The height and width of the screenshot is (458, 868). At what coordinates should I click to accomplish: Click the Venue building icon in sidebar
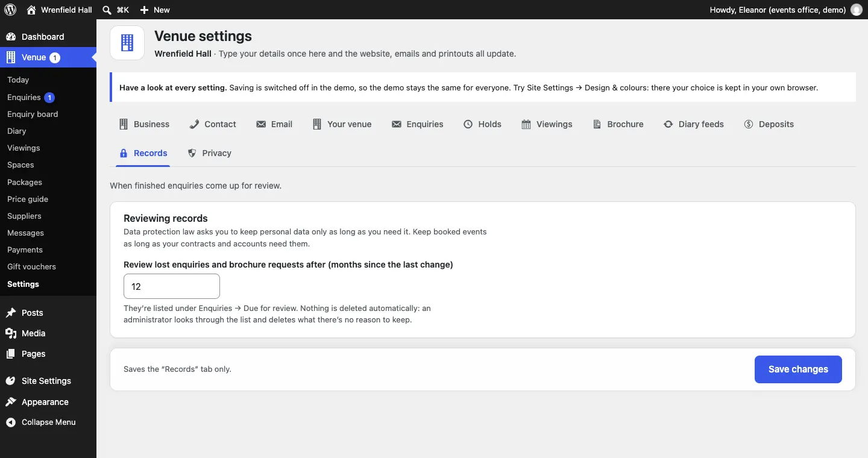pyautogui.click(x=11, y=57)
